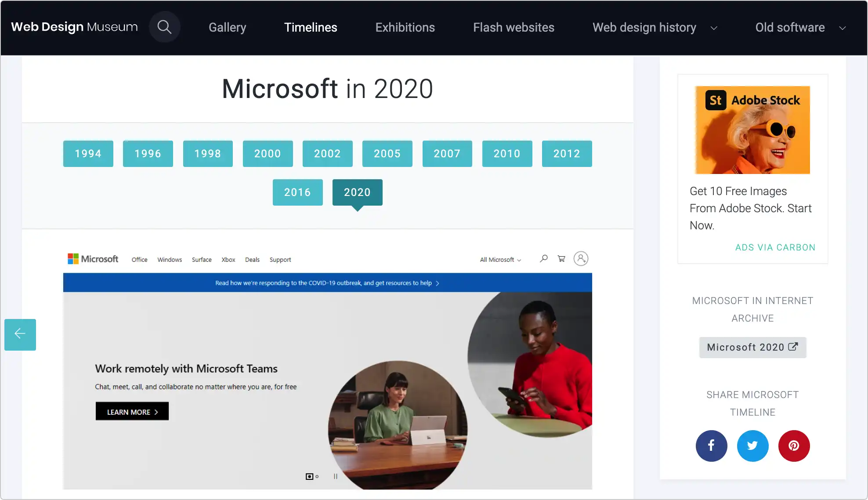Expand the Old software menu chevron
Image resolution: width=868 pixels, height=500 pixels.
[x=842, y=28]
